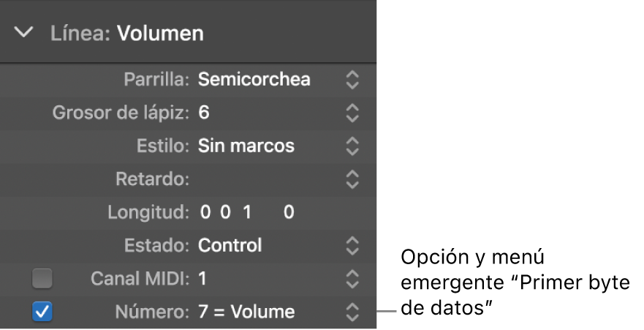The height and width of the screenshot is (330, 644).
Task: Click the Volumen line name
Action: 160,33
